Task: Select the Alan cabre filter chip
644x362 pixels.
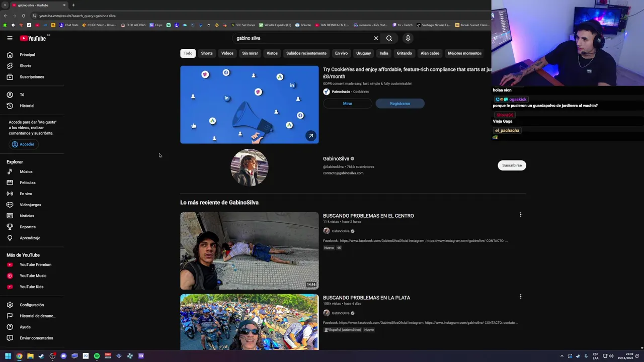Action: pyautogui.click(x=430, y=53)
